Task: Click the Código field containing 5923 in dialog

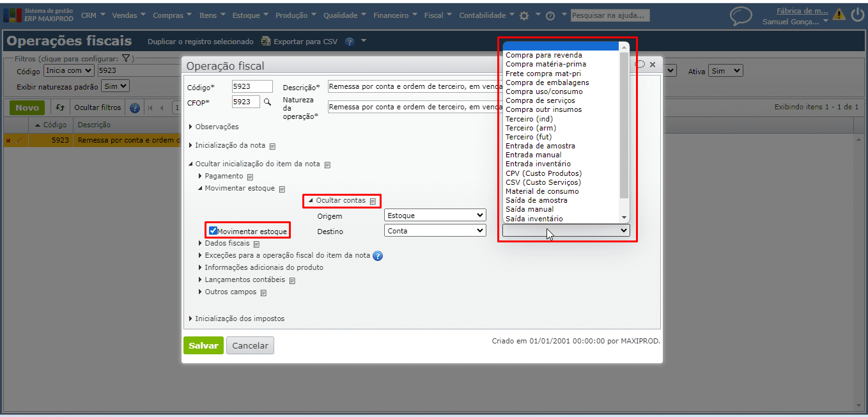Action: 252,87
